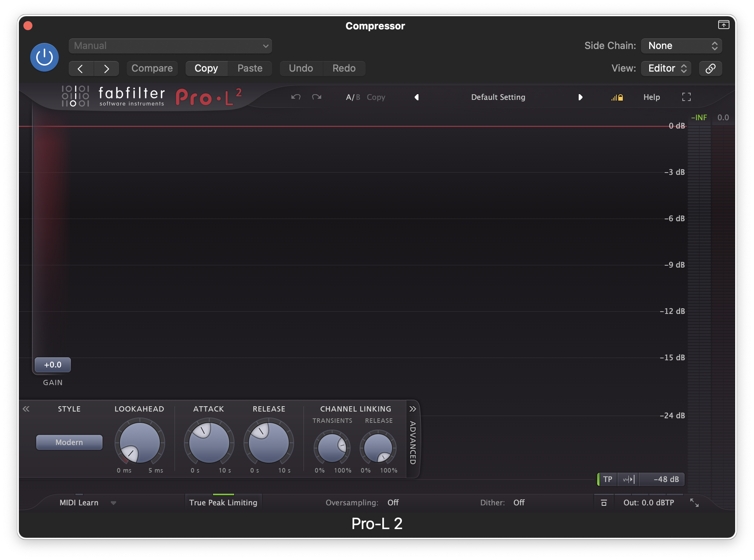
Task: Open the -48 dB meter scale menu
Action: [662, 479]
